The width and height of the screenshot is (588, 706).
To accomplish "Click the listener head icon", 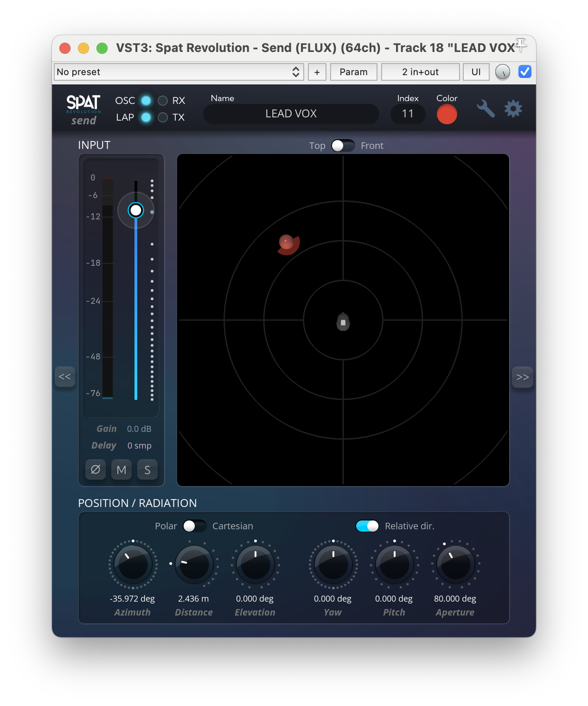I will pos(343,321).
